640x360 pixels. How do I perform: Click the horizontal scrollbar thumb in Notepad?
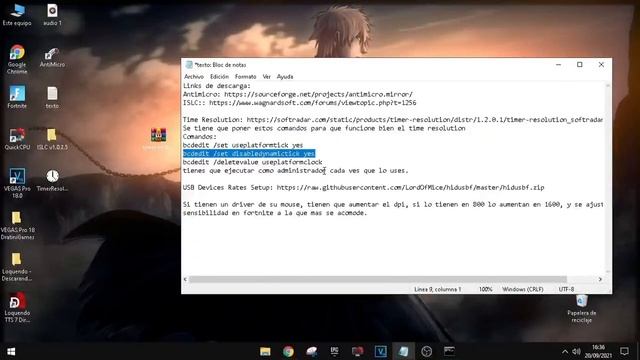[x=378, y=280]
